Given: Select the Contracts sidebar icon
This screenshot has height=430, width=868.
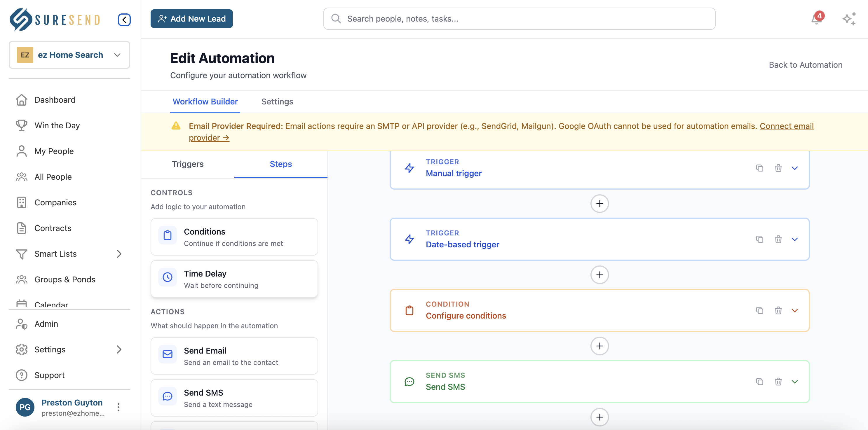Looking at the screenshot, I should (x=22, y=228).
